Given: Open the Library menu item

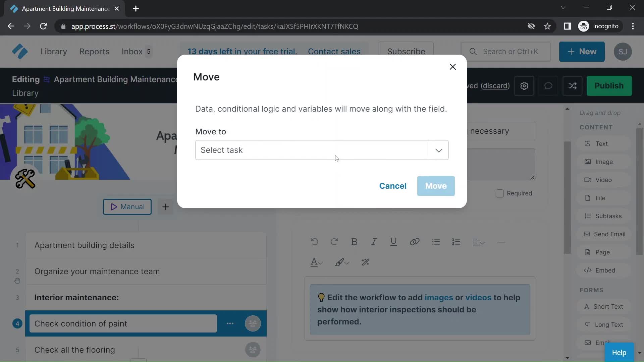Looking at the screenshot, I should (54, 52).
